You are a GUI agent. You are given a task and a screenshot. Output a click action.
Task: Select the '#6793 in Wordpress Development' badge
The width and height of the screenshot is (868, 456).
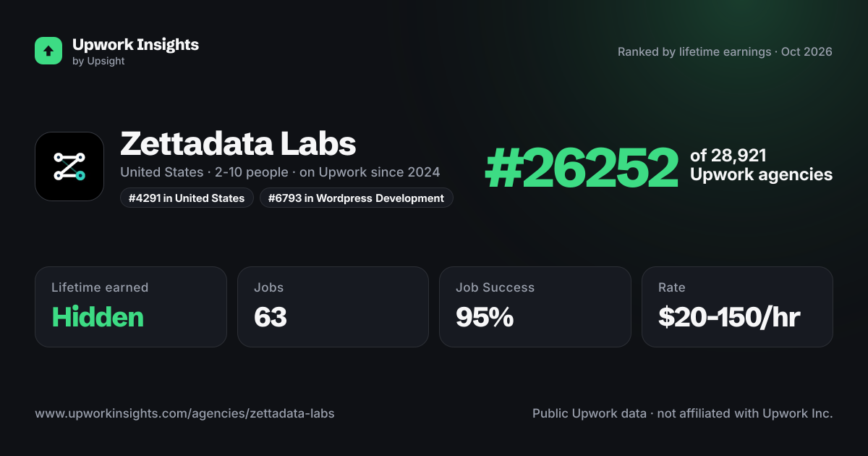pyautogui.click(x=357, y=198)
